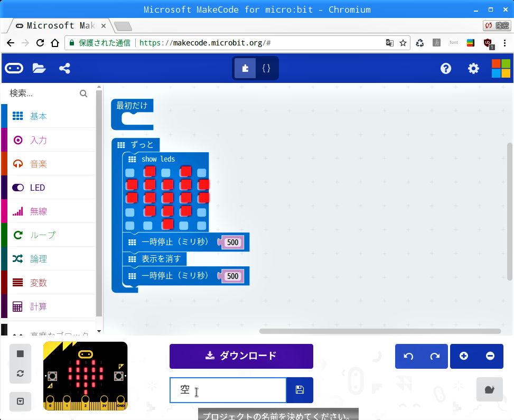Image resolution: width=514 pixels, height=420 pixels.
Task: Select the show leds block label
Action: click(x=158, y=159)
